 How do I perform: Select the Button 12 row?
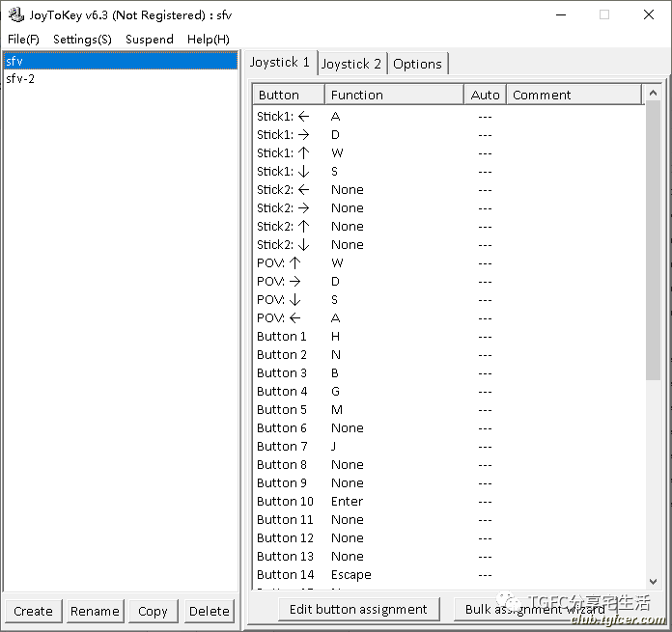449,538
